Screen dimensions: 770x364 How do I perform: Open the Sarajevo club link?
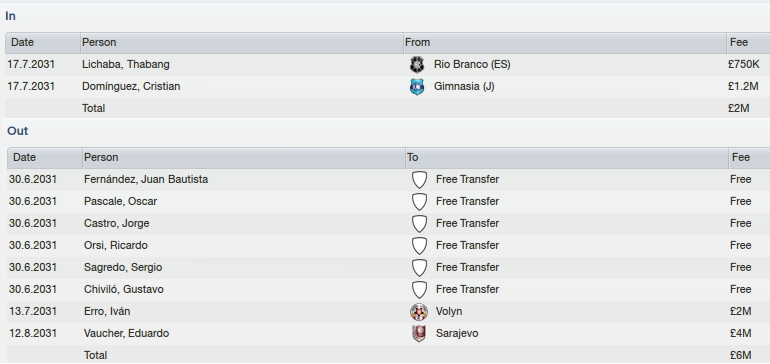click(457, 334)
